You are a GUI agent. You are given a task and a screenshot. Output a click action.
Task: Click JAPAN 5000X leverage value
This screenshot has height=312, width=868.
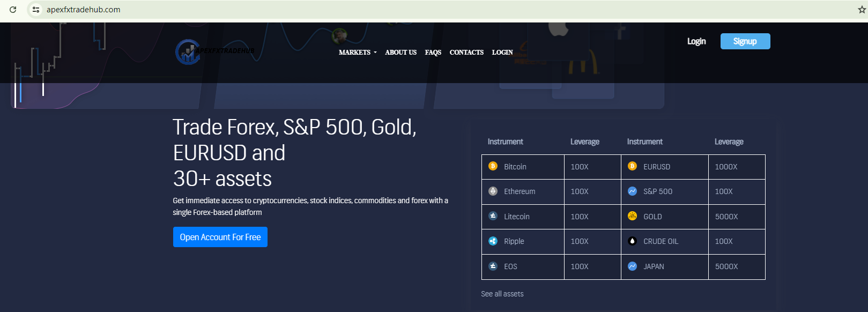tap(726, 266)
